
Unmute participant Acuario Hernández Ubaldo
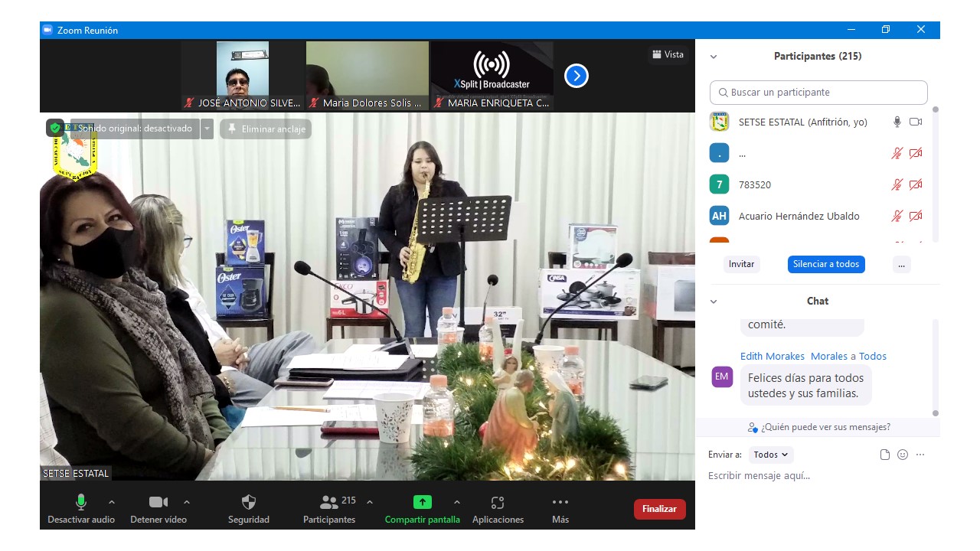click(897, 216)
